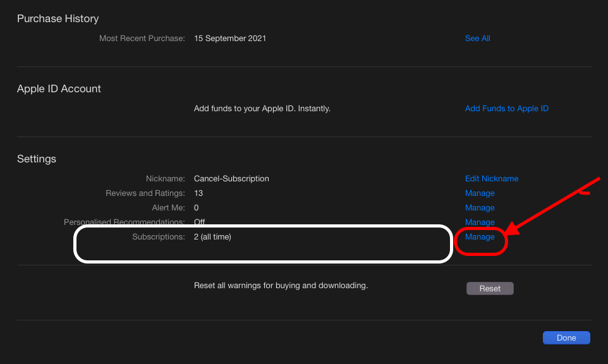Manage Personalised Recommendations setting

point(480,222)
